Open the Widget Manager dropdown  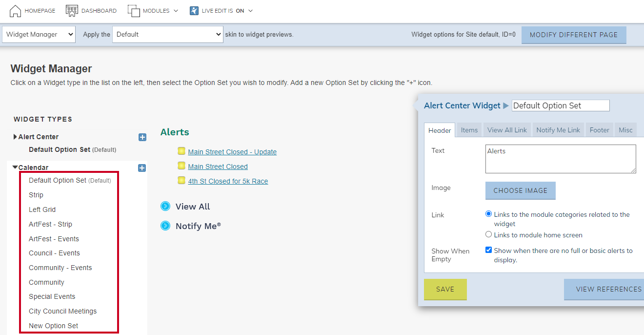click(x=39, y=34)
